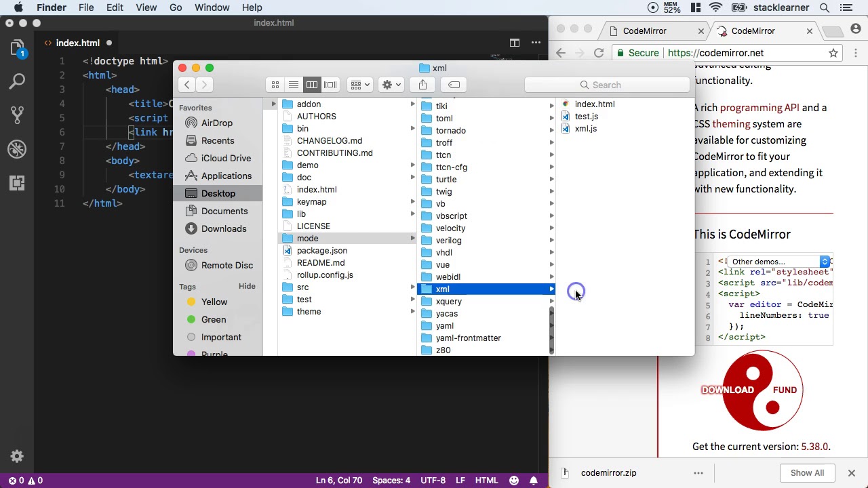Click the Finder forward button
This screenshot has width=868, height=488.
point(204,85)
